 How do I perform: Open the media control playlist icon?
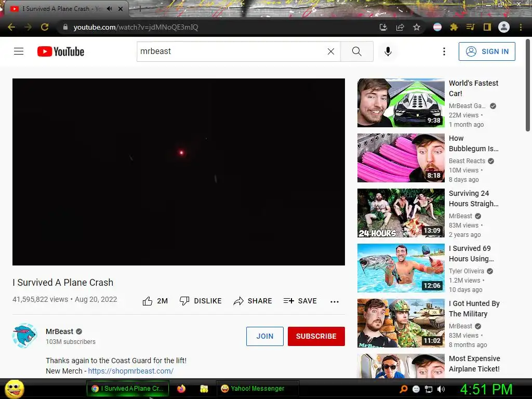470,27
